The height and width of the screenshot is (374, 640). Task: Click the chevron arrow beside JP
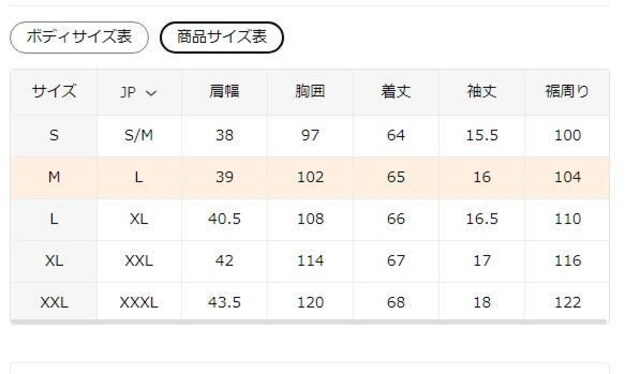[x=151, y=94]
